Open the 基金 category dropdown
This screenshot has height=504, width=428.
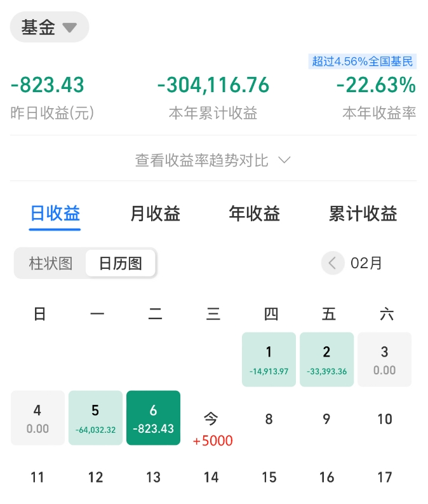[x=50, y=27]
